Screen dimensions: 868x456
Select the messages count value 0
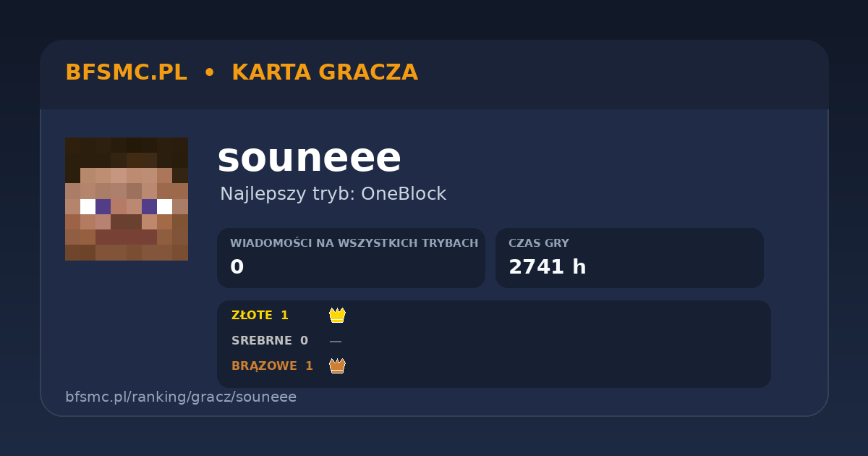(237, 267)
